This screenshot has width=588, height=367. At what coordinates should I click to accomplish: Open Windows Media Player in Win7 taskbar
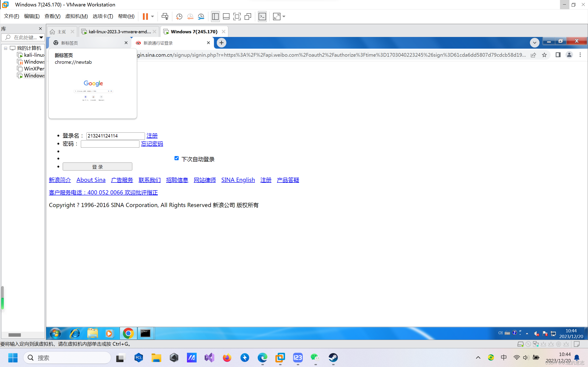pos(110,333)
